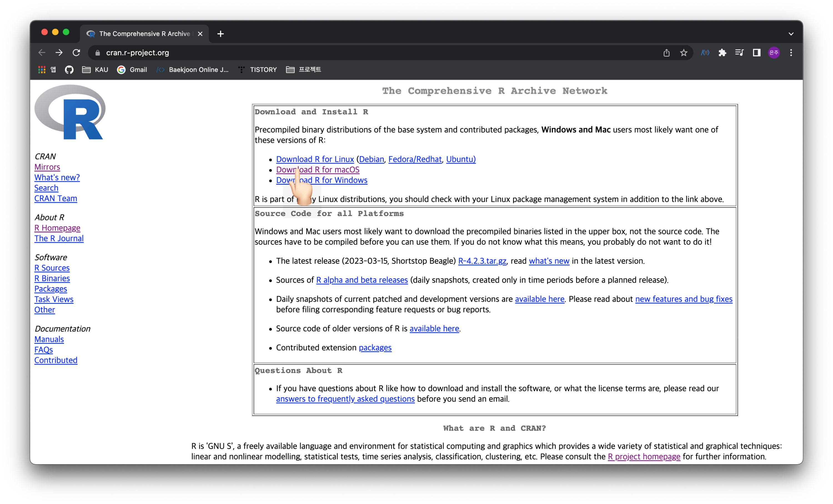The width and height of the screenshot is (833, 504).
Task: Open the KAU bookmarks folder
Action: pos(95,70)
